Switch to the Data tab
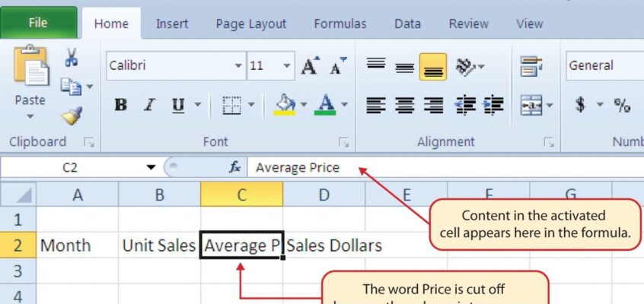This screenshot has width=644, height=304. pos(407,24)
